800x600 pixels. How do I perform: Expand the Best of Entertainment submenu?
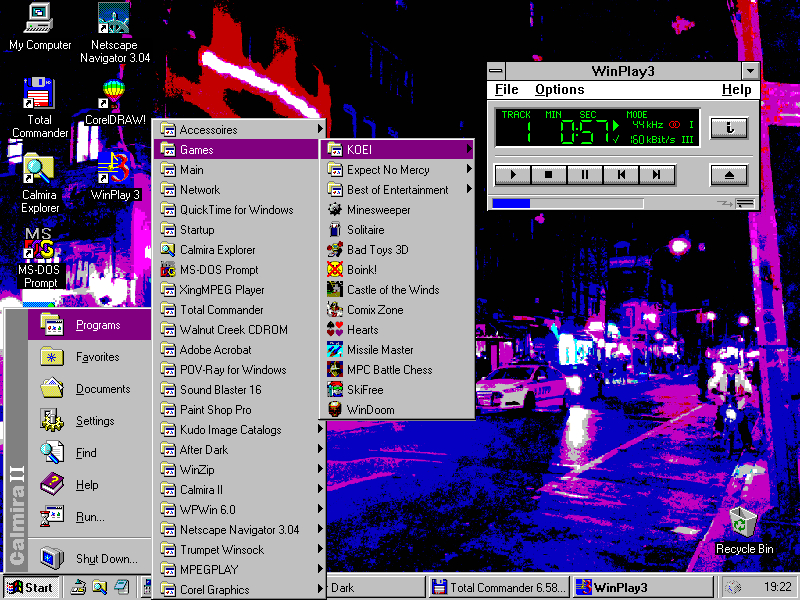coord(396,190)
